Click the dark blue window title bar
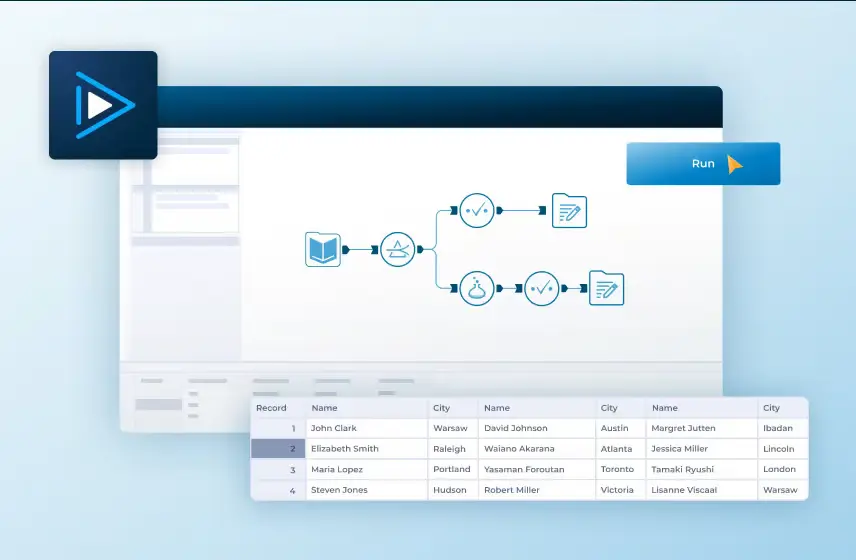Viewport: 856px width, 560px height. tap(440, 106)
